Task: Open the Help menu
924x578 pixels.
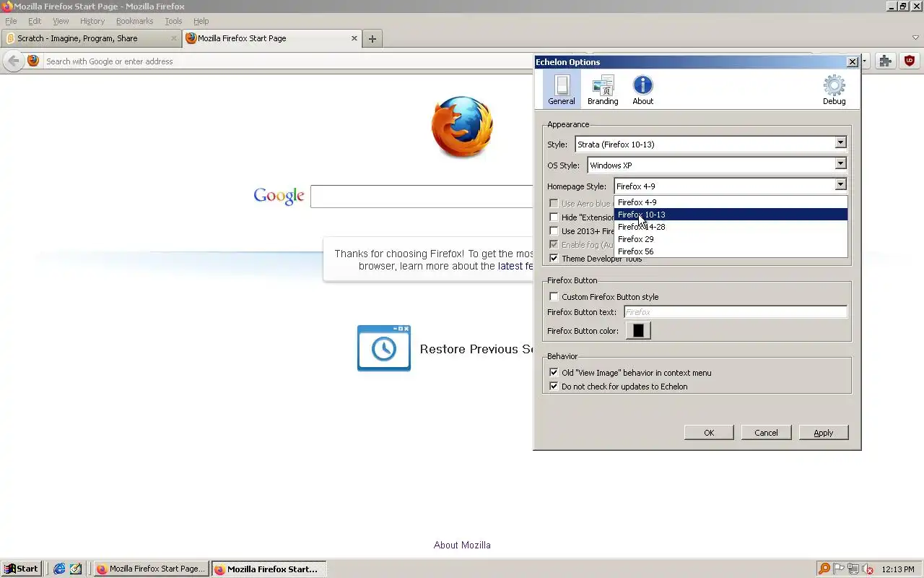Action: pyautogui.click(x=201, y=21)
